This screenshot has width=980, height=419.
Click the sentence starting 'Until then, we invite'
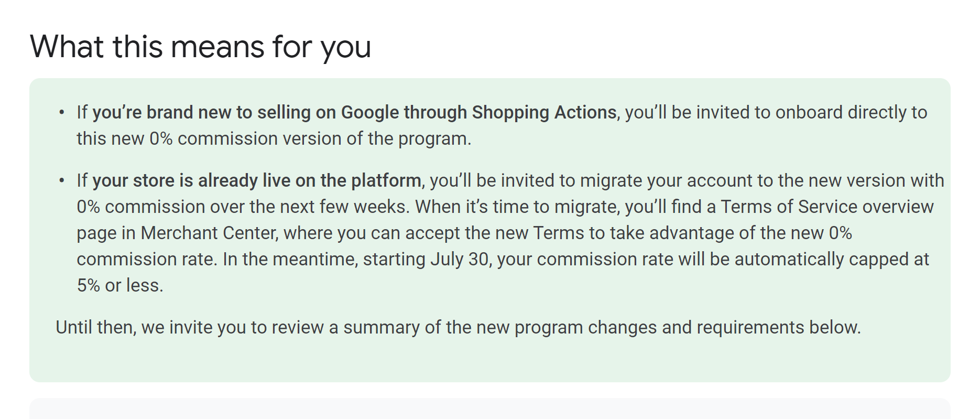(x=458, y=327)
